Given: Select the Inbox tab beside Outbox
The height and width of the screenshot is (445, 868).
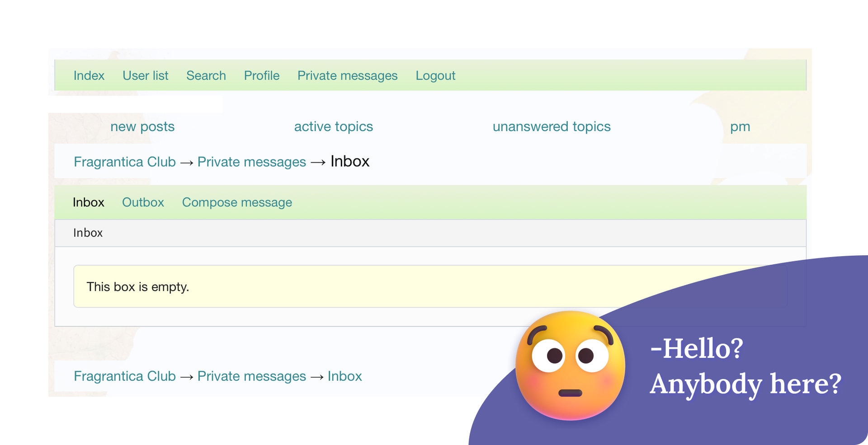Looking at the screenshot, I should point(88,202).
